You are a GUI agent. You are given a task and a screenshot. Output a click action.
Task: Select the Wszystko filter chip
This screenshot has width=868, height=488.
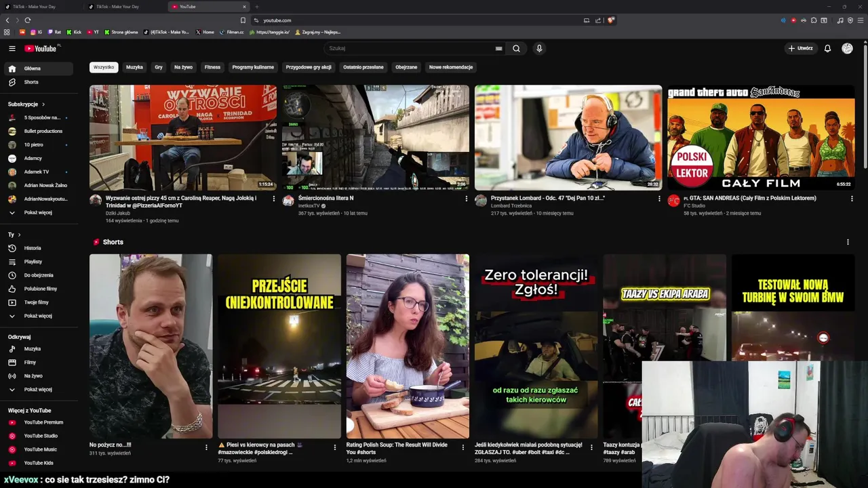(104, 67)
